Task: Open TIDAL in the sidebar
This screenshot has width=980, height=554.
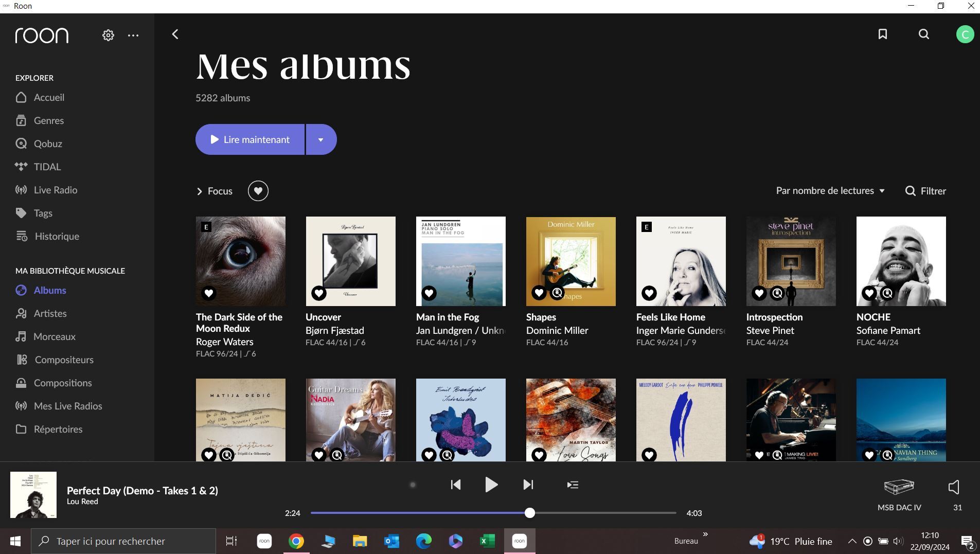Action: [38, 167]
